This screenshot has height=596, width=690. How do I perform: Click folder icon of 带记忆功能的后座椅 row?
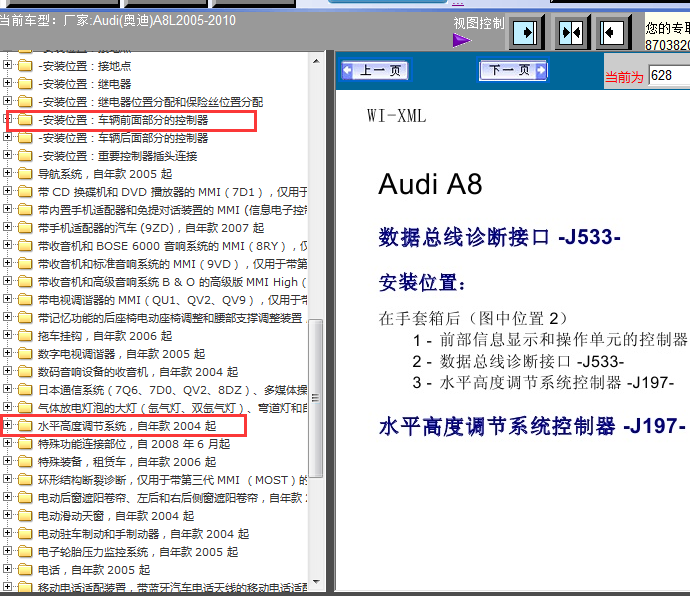pos(25,318)
